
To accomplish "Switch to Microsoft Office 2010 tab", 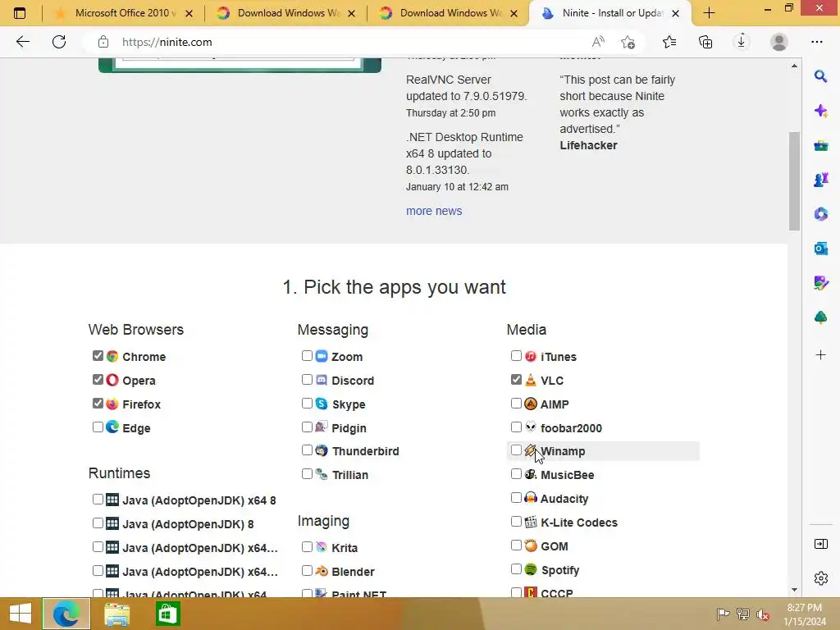I will coord(123,13).
